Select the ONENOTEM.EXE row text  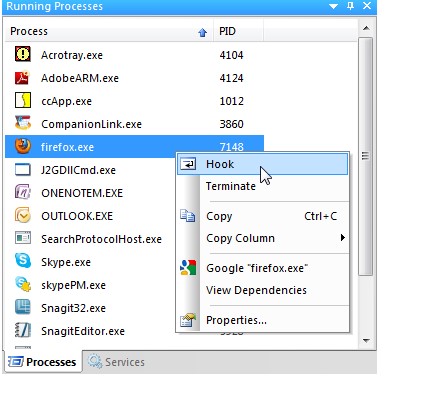[82, 193]
